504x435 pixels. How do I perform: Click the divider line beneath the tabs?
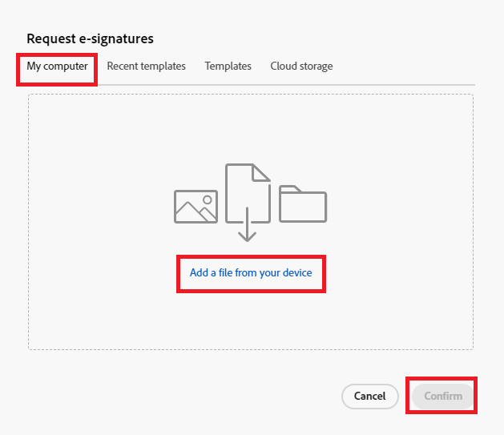[x=286, y=85]
